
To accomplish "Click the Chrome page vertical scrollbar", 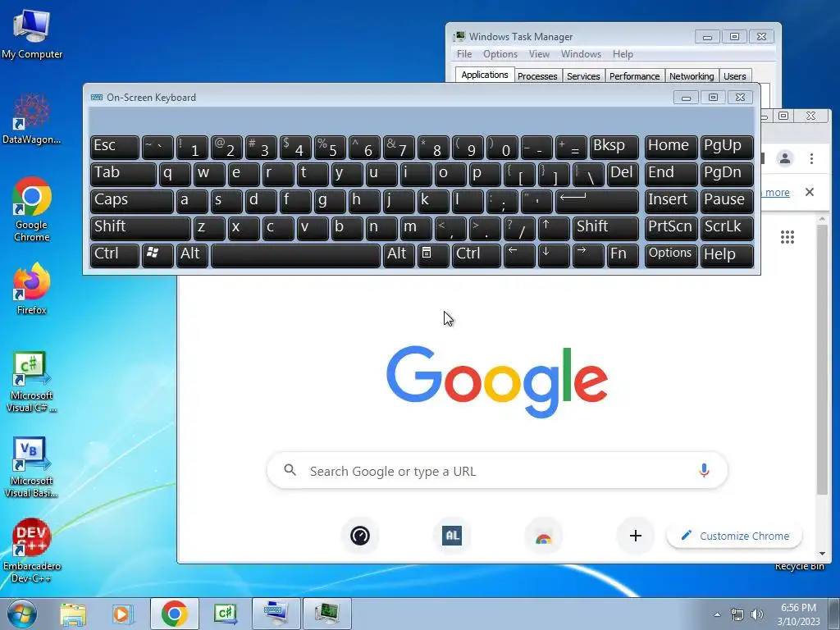I will click(x=822, y=359).
